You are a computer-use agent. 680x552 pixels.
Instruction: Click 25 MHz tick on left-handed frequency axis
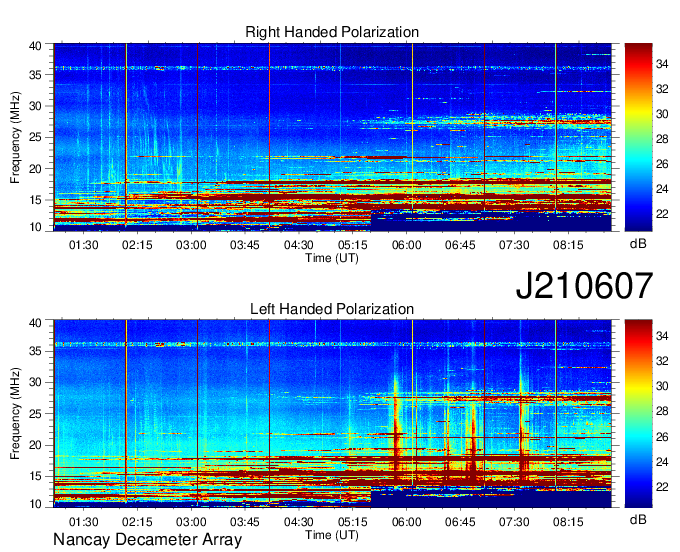(x=36, y=414)
